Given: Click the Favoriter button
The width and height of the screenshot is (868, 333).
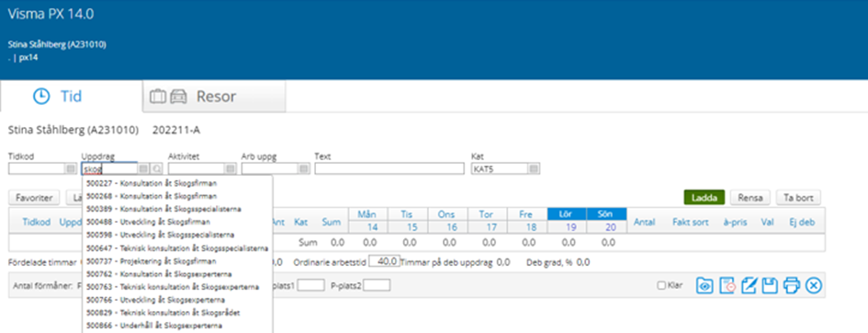Looking at the screenshot, I should click(x=34, y=198).
